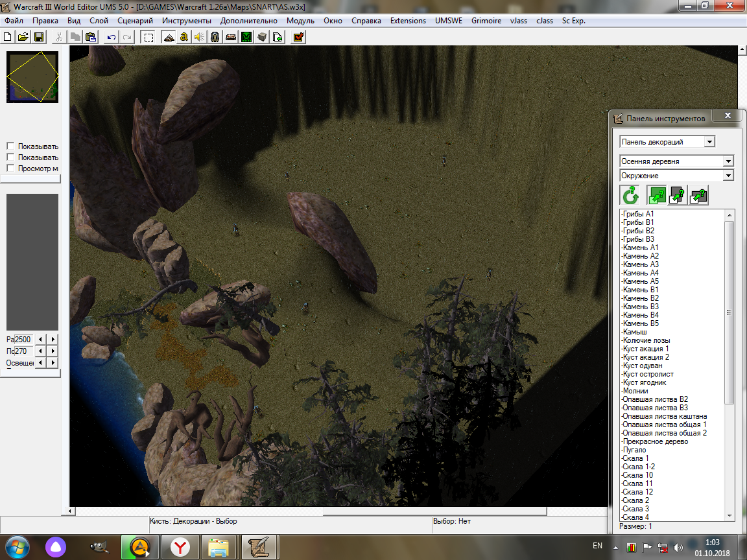
Task: Click the doodad list scrollbar thumb
Action: pos(729,312)
